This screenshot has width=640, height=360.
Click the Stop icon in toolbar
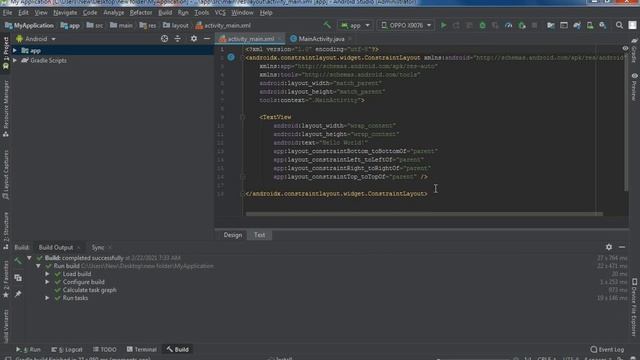[534, 25]
